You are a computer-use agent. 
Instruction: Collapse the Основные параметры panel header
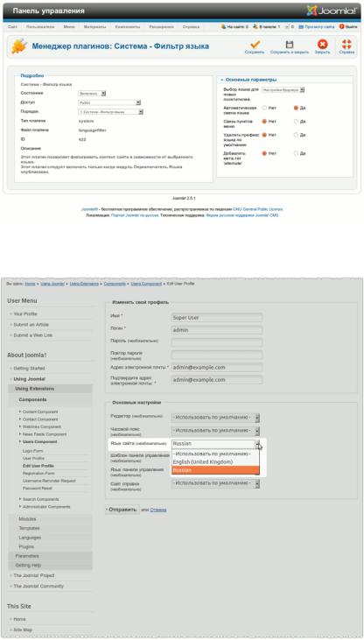tap(284, 80)
